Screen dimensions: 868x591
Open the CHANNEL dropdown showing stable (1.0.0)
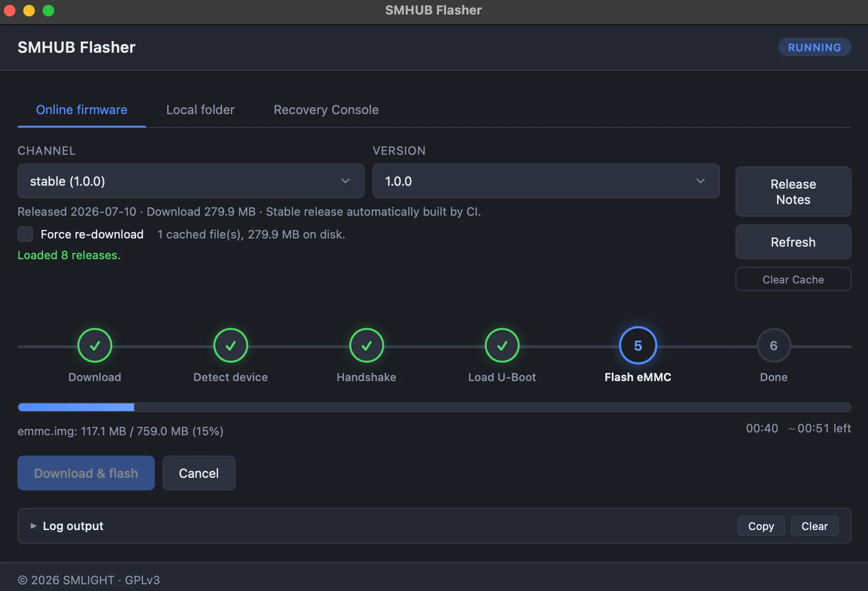click(191, 181)
